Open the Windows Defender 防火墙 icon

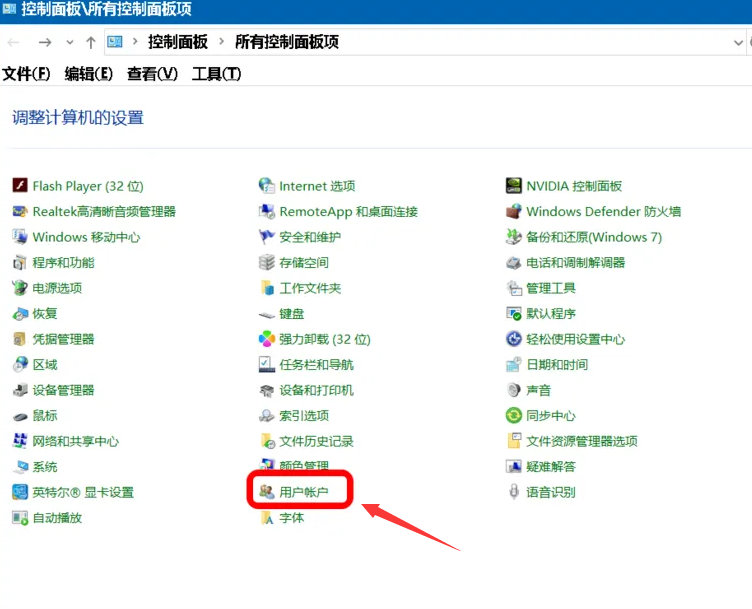[x=514, y=211]
